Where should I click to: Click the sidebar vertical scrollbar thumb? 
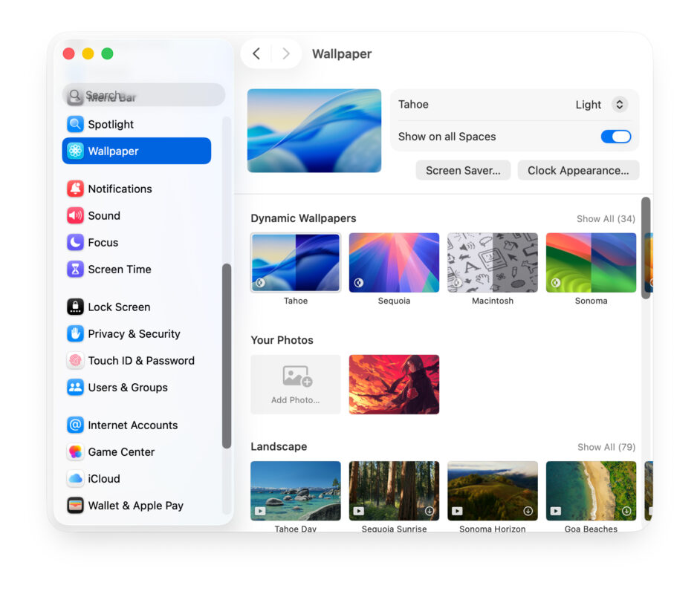coord(227,356)
